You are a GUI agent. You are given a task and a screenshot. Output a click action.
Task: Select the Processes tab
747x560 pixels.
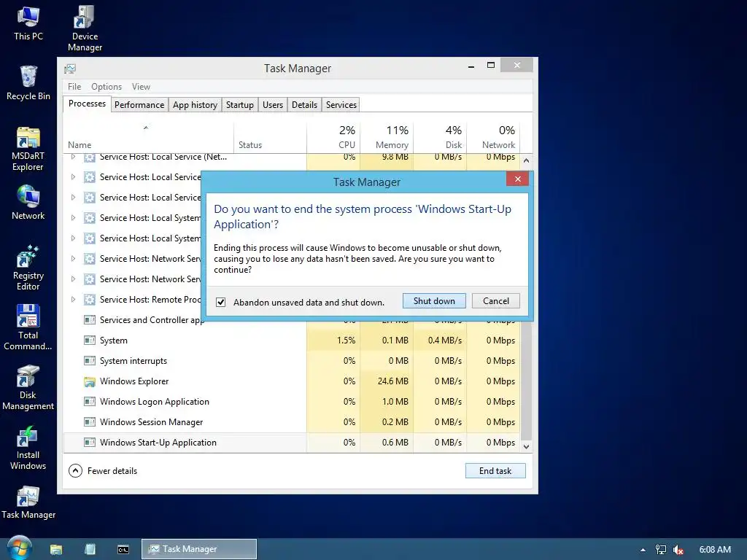pos(88,104)
